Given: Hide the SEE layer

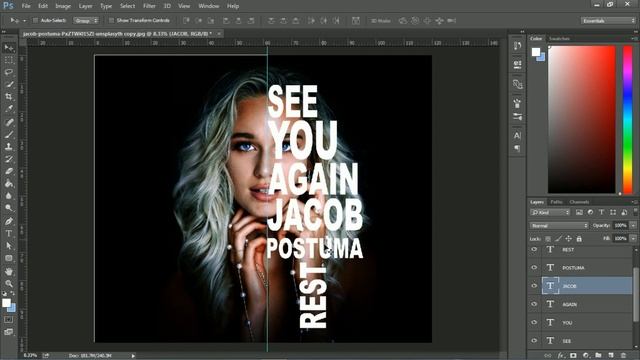Looking at the screenshot, I should tap(534, 340).
